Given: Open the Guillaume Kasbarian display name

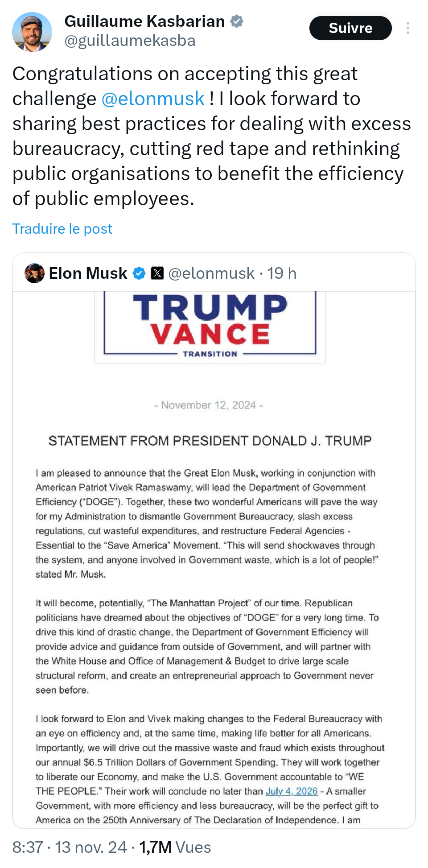Looking at the screenshot, I should click(x=144, y=21).
